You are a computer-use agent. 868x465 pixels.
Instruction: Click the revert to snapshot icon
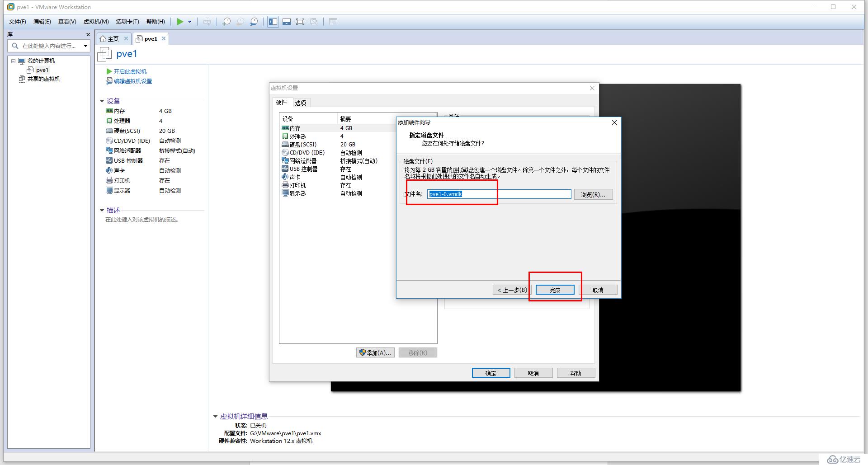240,22
